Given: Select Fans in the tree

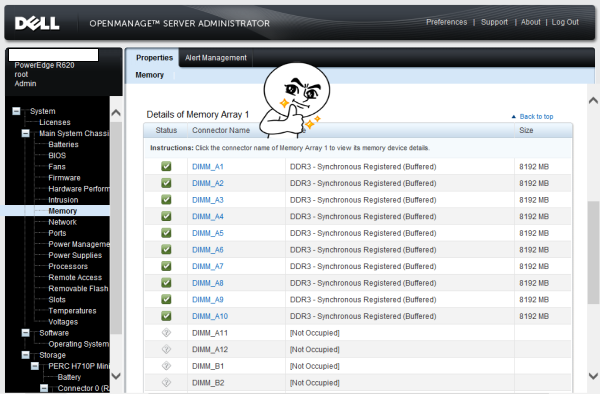Looking at the screenshot, I should tap(57, 166).
